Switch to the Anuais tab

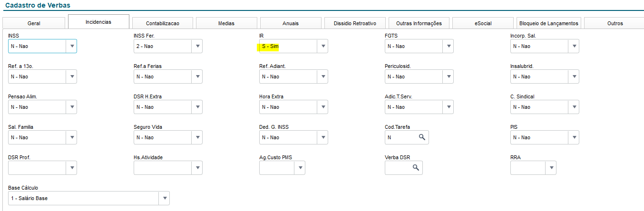pos(291,23)
